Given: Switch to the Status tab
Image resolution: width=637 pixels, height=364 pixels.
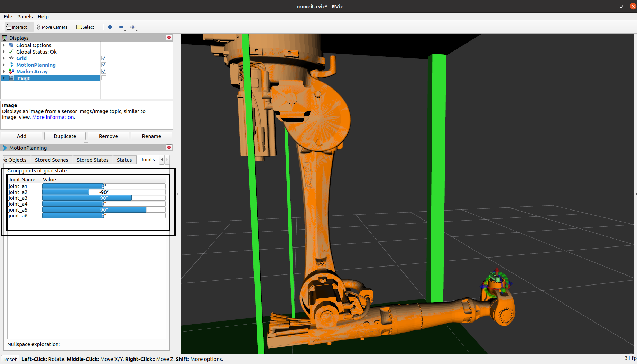Looking at the screenshot, I should click(124, 160).
